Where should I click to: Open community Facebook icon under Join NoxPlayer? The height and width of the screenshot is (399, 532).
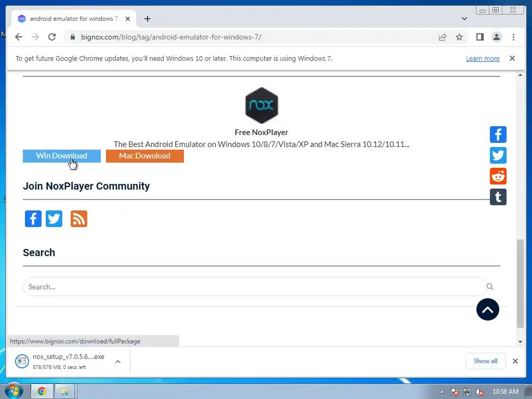(x=33, y=219)
